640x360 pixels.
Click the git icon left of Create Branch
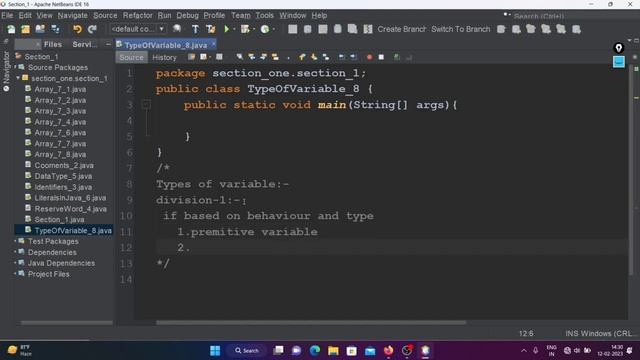click(368, 29)
